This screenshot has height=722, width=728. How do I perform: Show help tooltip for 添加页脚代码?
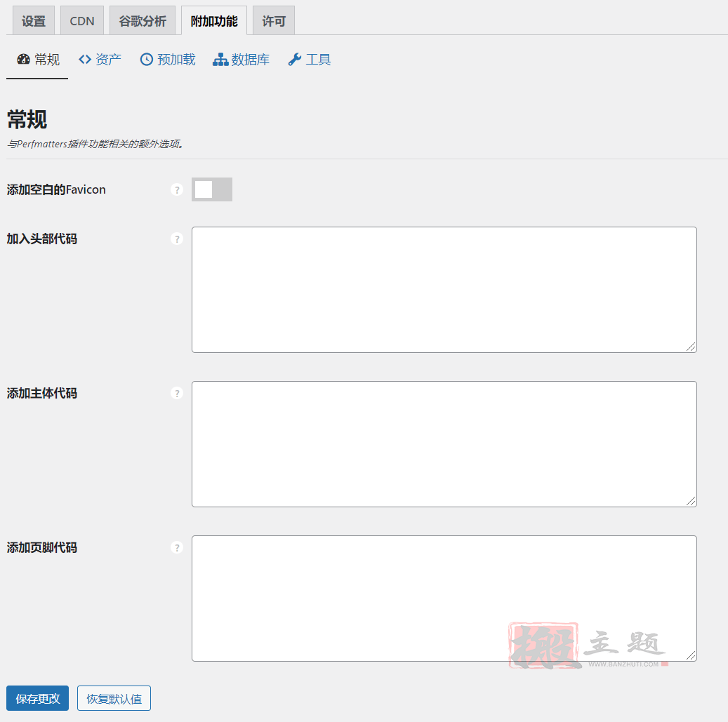coord(177,548)
